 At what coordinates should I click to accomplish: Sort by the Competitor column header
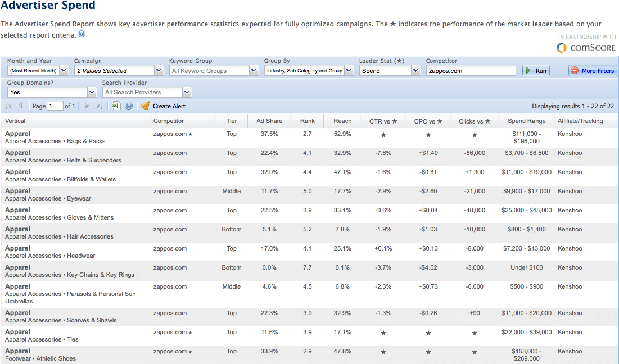(x=182, y=121)
